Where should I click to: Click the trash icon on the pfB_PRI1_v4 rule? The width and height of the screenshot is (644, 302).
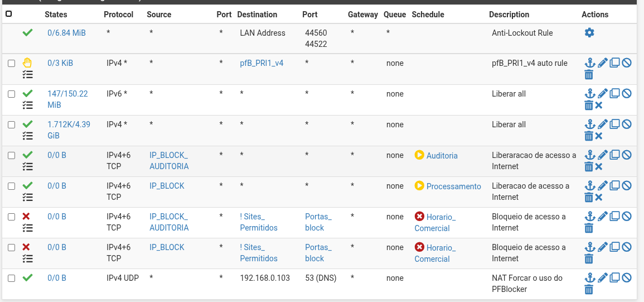click(589, 74)
